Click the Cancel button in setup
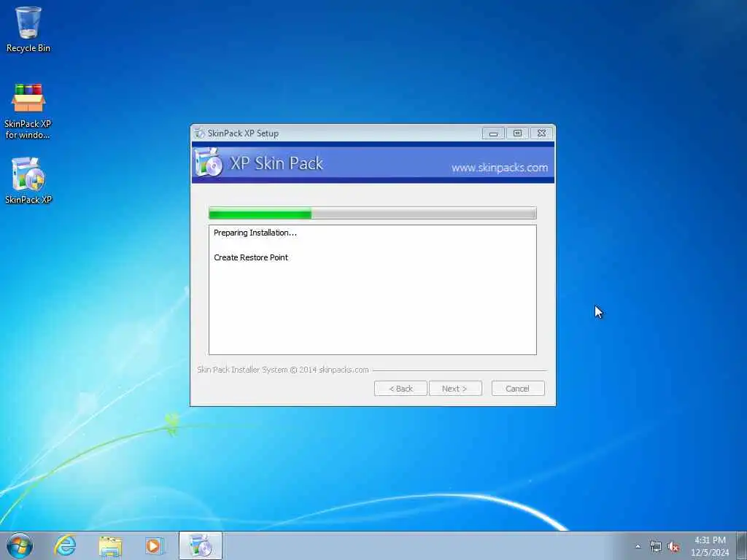The height and width of the screenshot is (560, 747). tap(518, 389)
